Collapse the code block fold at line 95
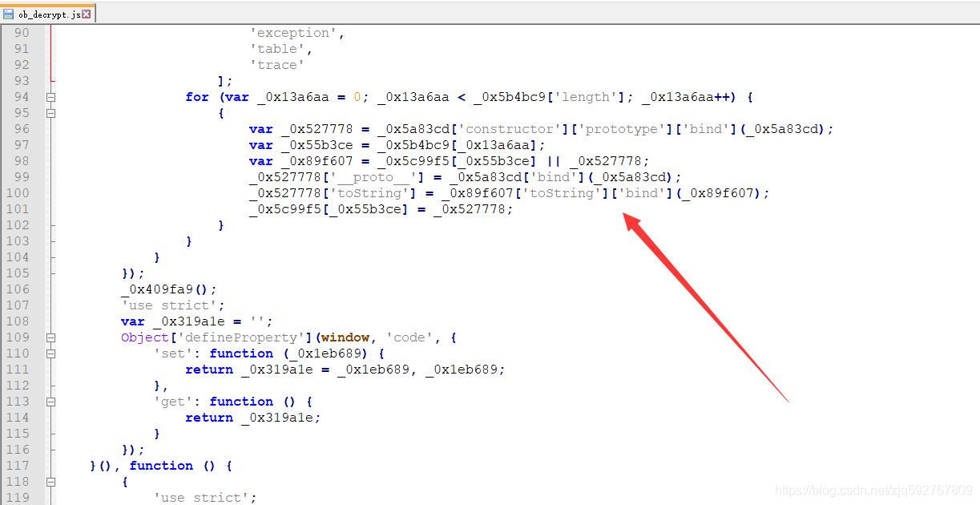The height and width of the screenshot is (505, 980). pos(50,112)
